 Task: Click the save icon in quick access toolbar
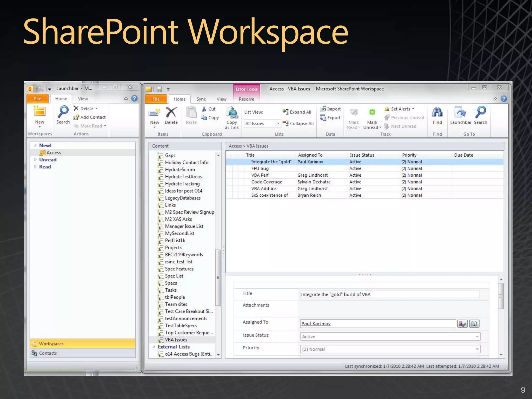[159, 89]
